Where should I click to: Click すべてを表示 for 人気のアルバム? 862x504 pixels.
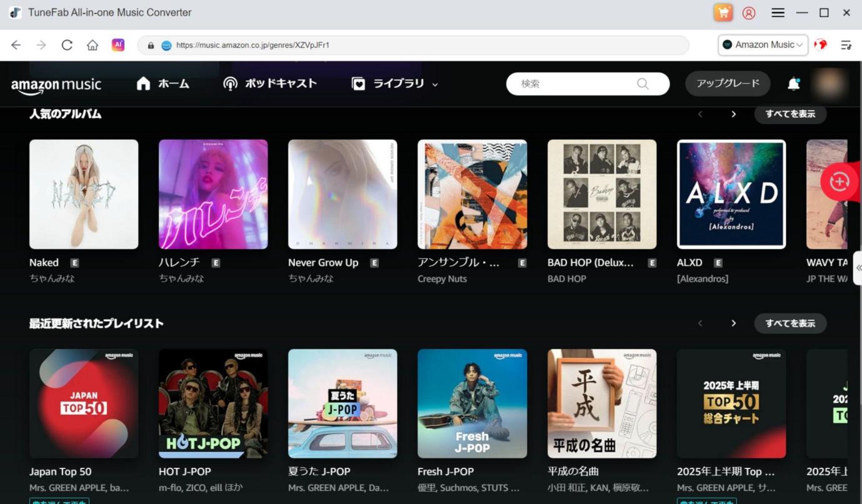tap(790, 114)
